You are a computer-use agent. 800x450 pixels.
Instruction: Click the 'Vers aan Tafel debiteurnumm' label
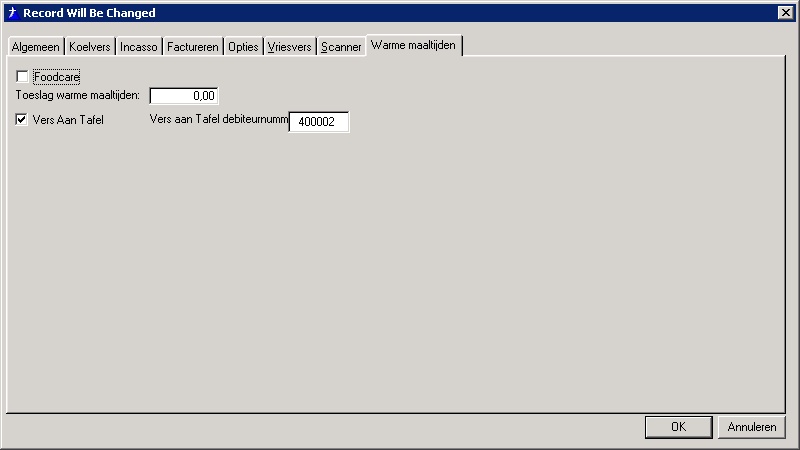(219, 119)
